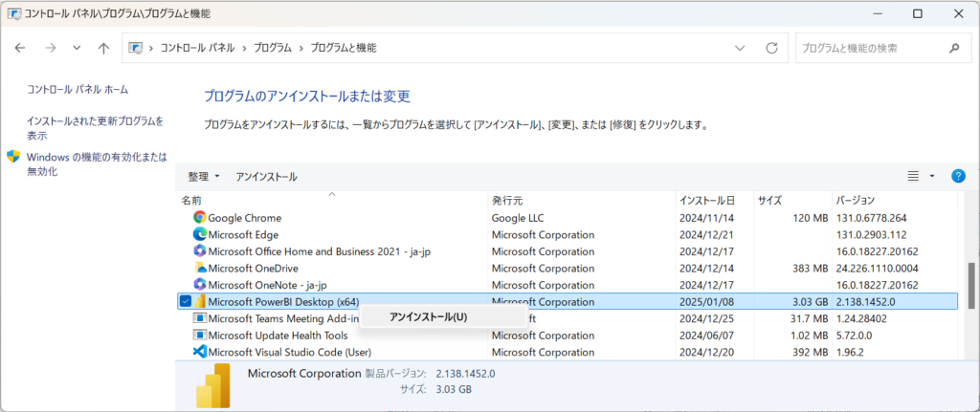Click the Microsoft OneDrive cloud icon
Image resolution: width=980 pixels, height=412 pixels.
click(200, 269)
